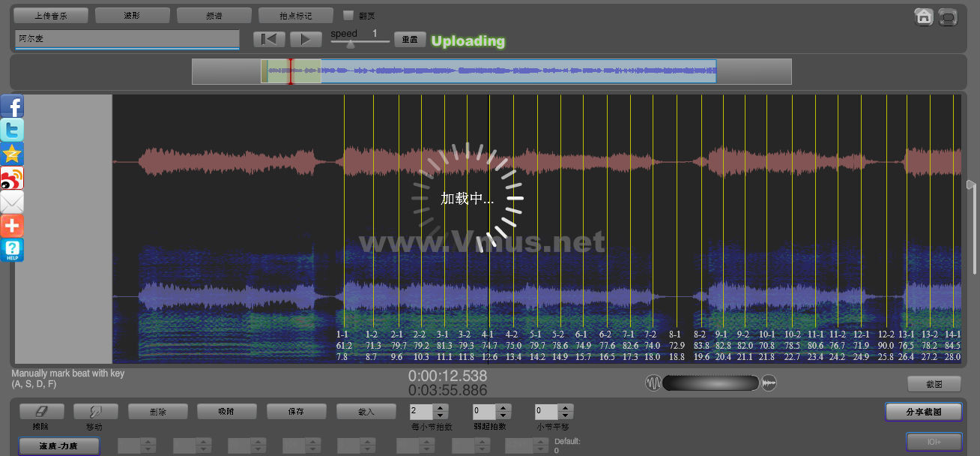Increase 小节平移 value
The image size is (980, 456).
click(x=566, y=408)
